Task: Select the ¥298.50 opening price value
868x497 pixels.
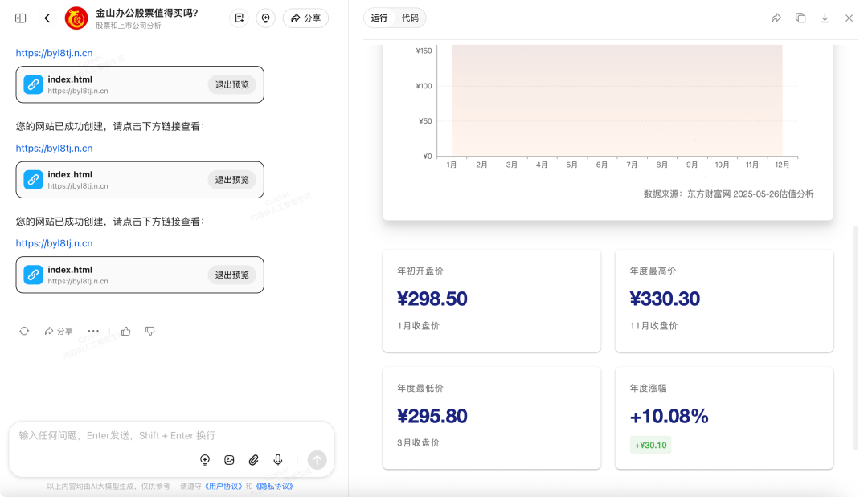Action: coord(432,299)
